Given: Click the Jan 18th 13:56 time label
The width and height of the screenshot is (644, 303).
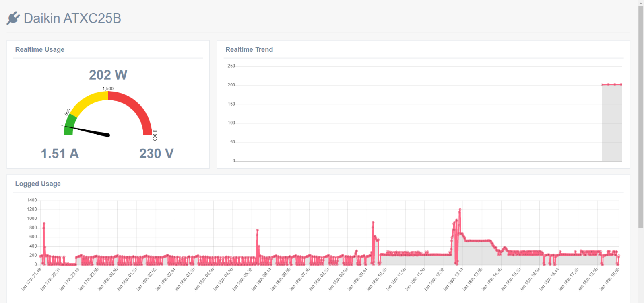Looking at the screenshot, I should point(473,279).
